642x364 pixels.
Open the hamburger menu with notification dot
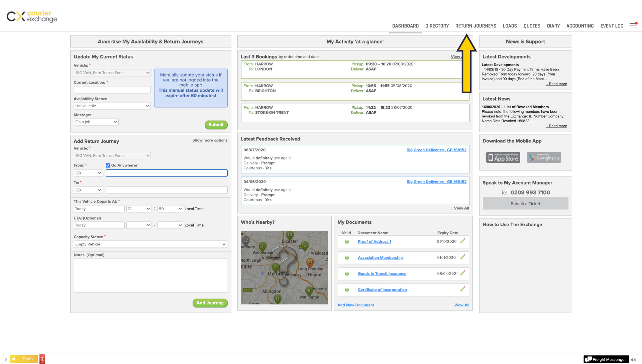633,25
